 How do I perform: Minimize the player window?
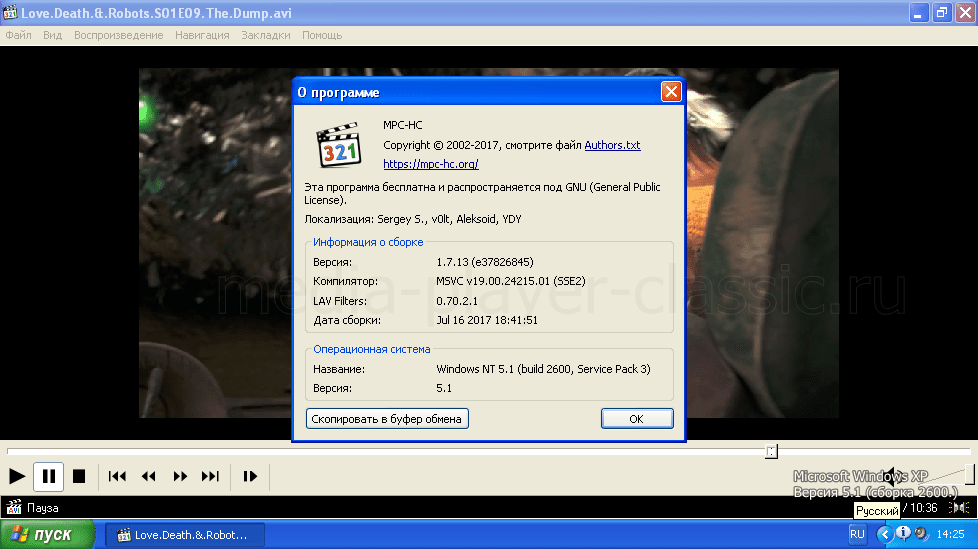click(918, 12)
